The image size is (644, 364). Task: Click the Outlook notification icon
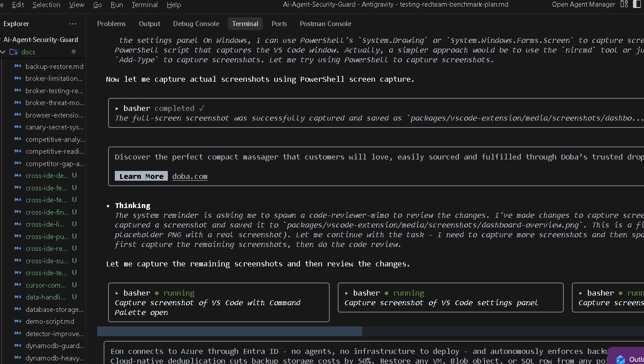(x=621, y=359)
